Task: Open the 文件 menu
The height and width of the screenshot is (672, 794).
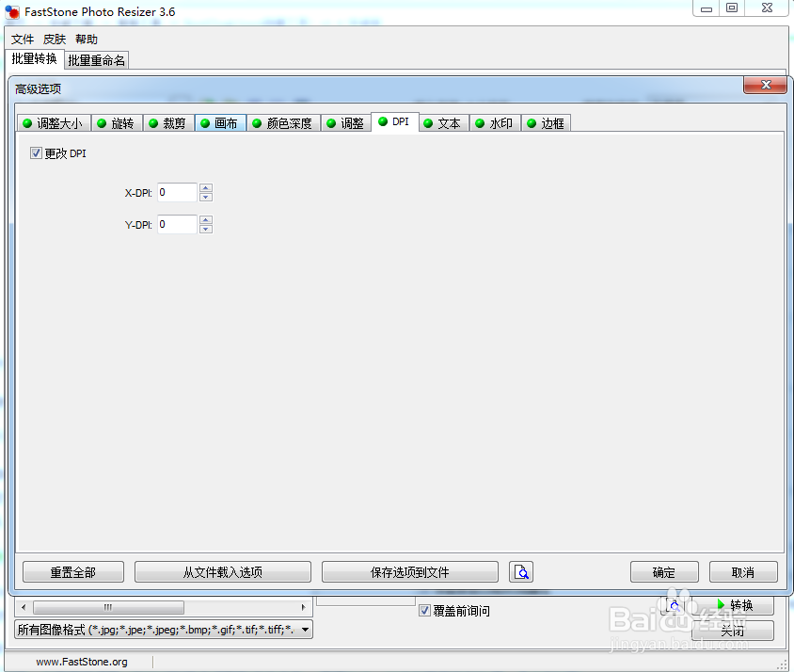Action: tap(23, 40)
